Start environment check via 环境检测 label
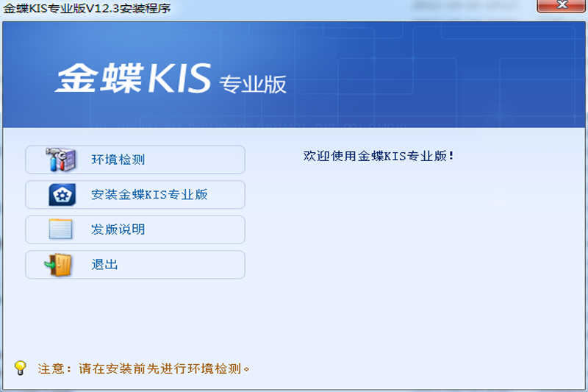Image resolution: width=588 pixels, height=392 pixels. pyautogui.click(x=112, y=160)
